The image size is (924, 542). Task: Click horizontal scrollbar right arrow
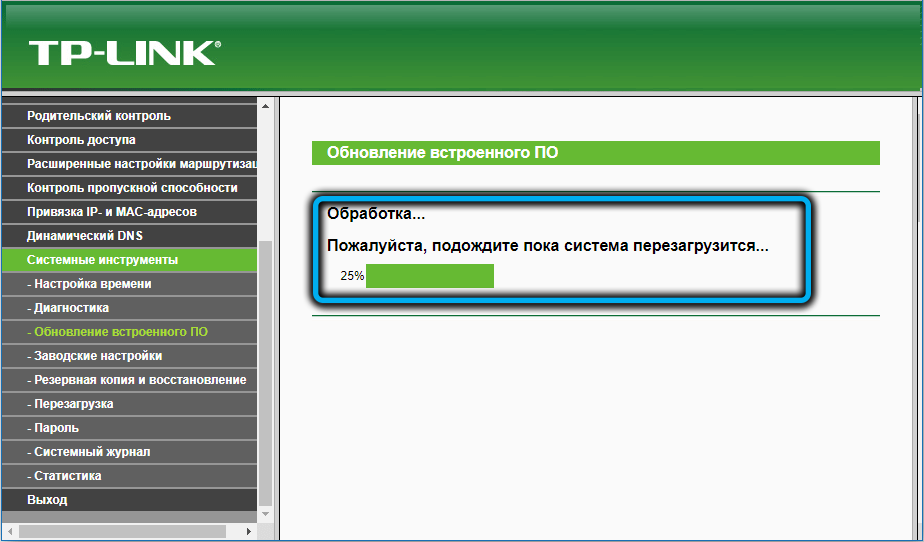pos(249,531)
